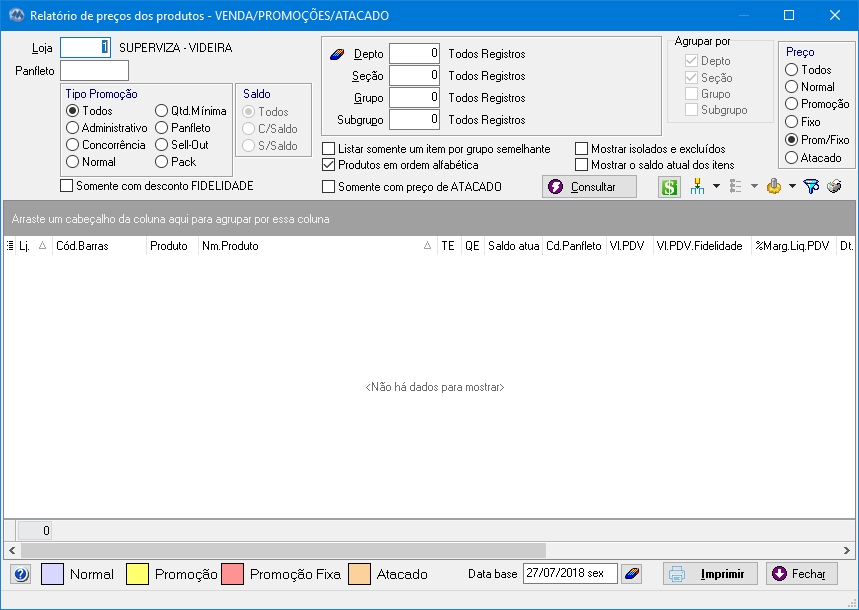Click the eraser icon beside Depto

[x=337, y=54]
